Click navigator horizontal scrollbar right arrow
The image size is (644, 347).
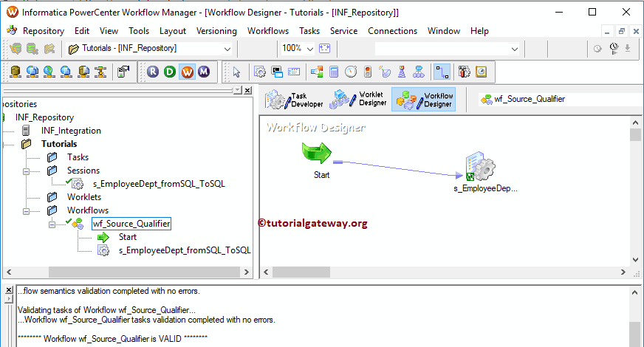coord(247,272)
